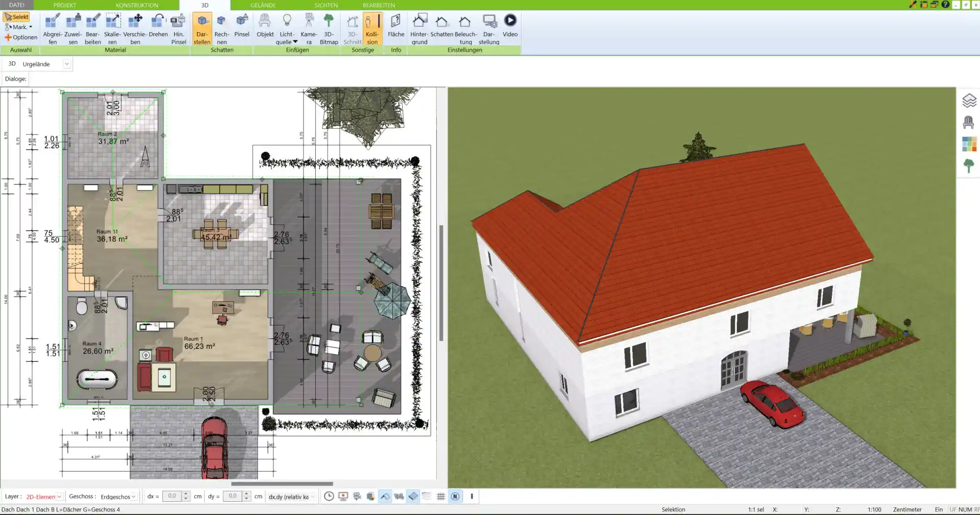This screenshot has height=515, width=980.
Task: Open the Fläche info tool
Action: pyautogui.click(x=395, y=26)
